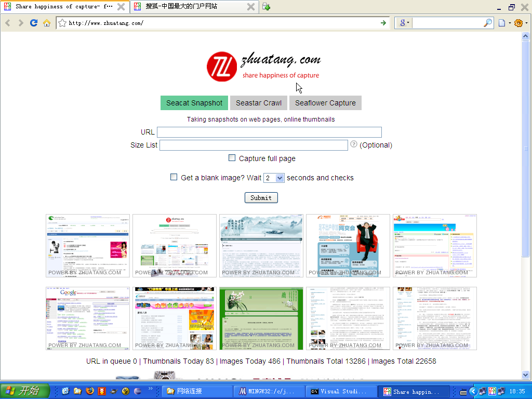This screenshot has width=532, height=399.
Task: Click the purple globe quick launch icon
Action: (x=137, y=391)
